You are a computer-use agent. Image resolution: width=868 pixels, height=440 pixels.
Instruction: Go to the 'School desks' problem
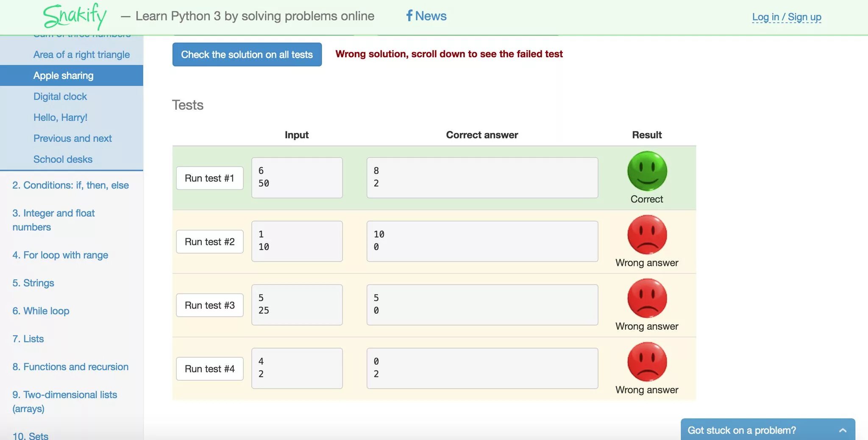[x=63, y=159]
